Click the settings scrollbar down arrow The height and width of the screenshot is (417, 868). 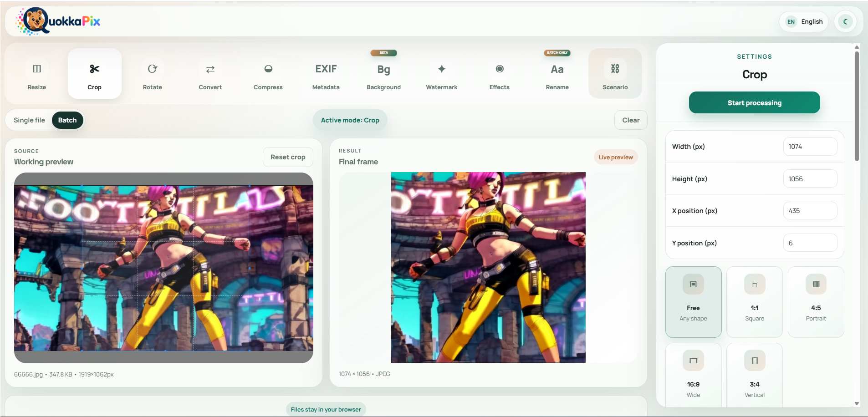click(x=857, y=403)
